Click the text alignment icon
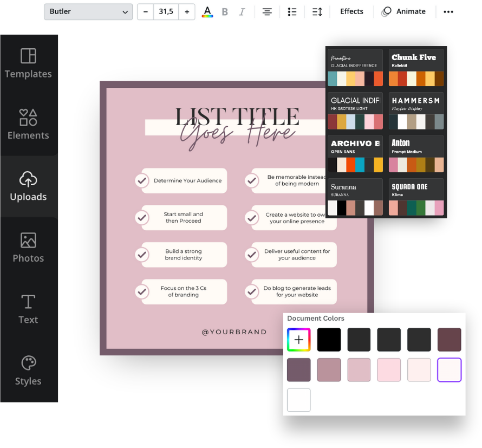Viewport: 482px width, 448px height. (267, 12)
